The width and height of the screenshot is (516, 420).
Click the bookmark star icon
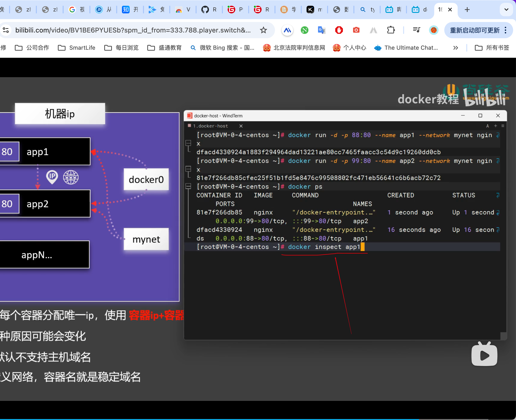click(263, 30)
